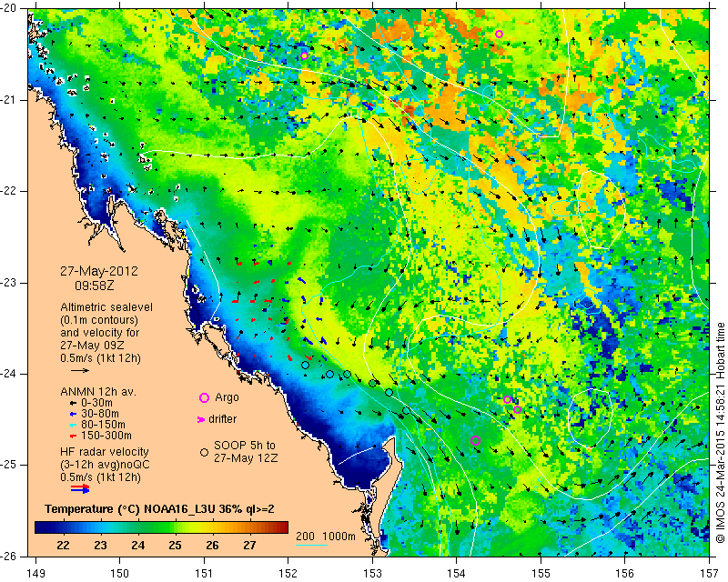Click the red 150-300m ANMN arrow symbol
This screenshot has height=582, width=728.
coord(73,436)
